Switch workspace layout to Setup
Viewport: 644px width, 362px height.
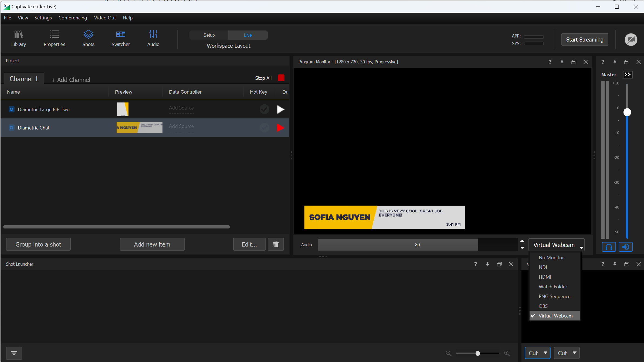(209, 35)
